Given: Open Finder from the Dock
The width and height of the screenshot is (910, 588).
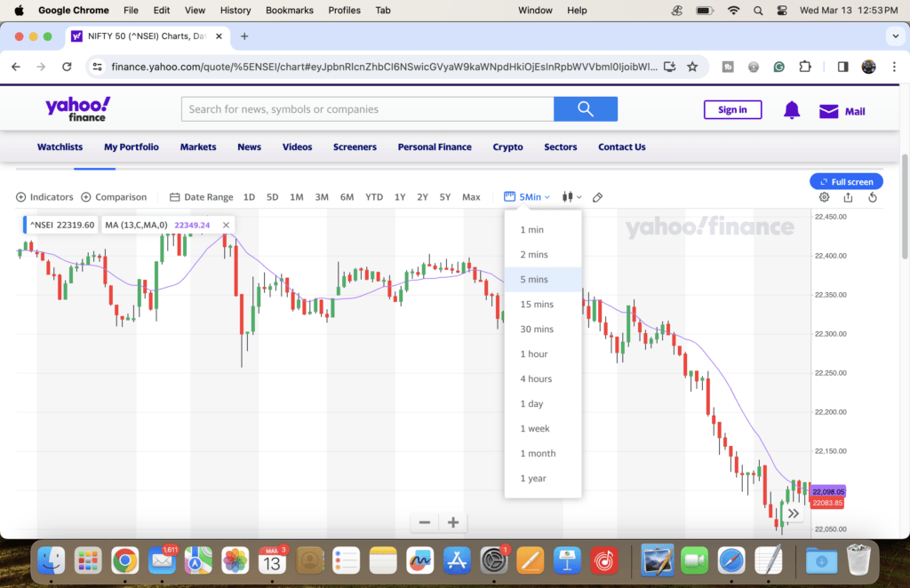Looking at the screenshot, I should click(51, 560).
